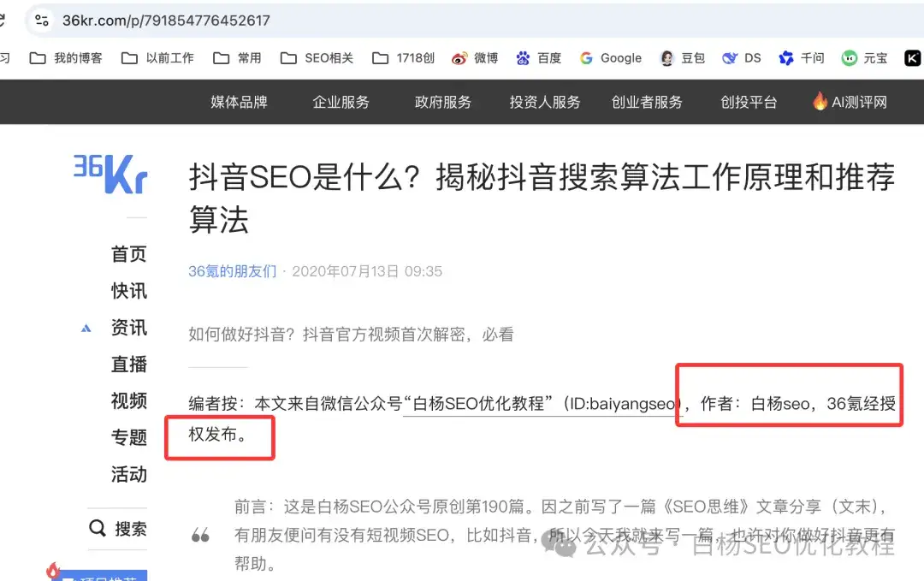
Task: Open the SEO相关 bookmark folder
Action: tap(317, 57)
